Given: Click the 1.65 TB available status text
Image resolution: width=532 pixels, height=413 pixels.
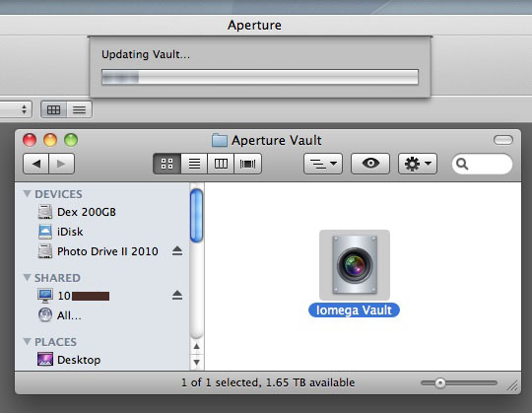Looking at the screenshot, I should (x=310, y=382).
